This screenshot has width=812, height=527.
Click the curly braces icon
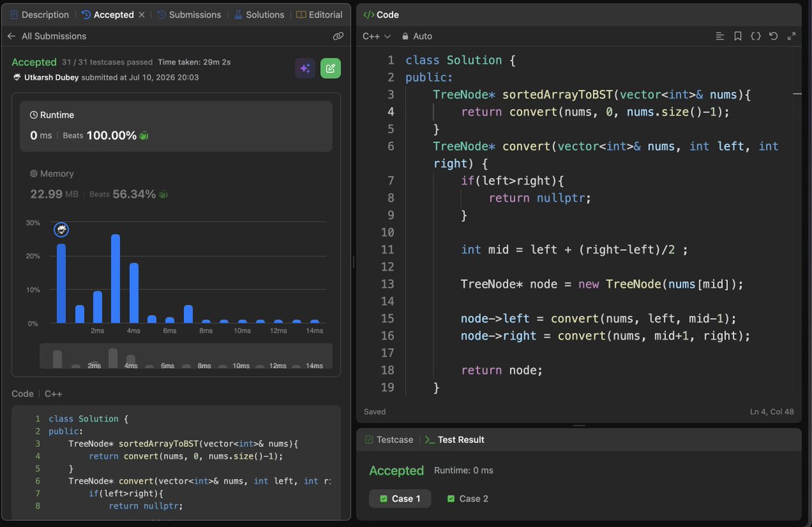[756, 37]
